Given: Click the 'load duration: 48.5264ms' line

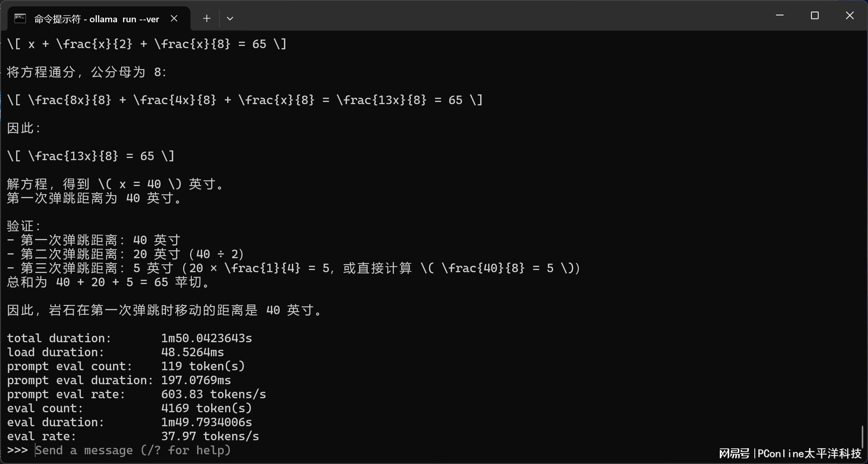Looking at the screenshot, I should click(115, 352).
